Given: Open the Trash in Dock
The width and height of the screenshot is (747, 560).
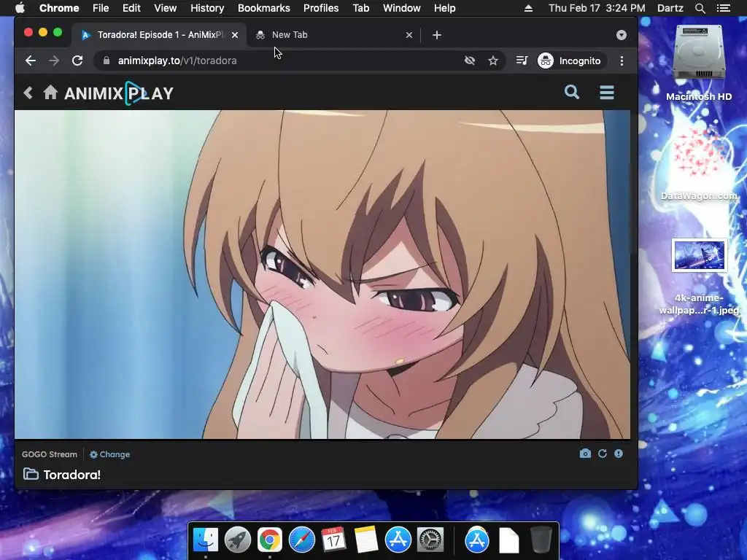Looking at the screenshot, I should pyautogui.click(x=541, y=540).
